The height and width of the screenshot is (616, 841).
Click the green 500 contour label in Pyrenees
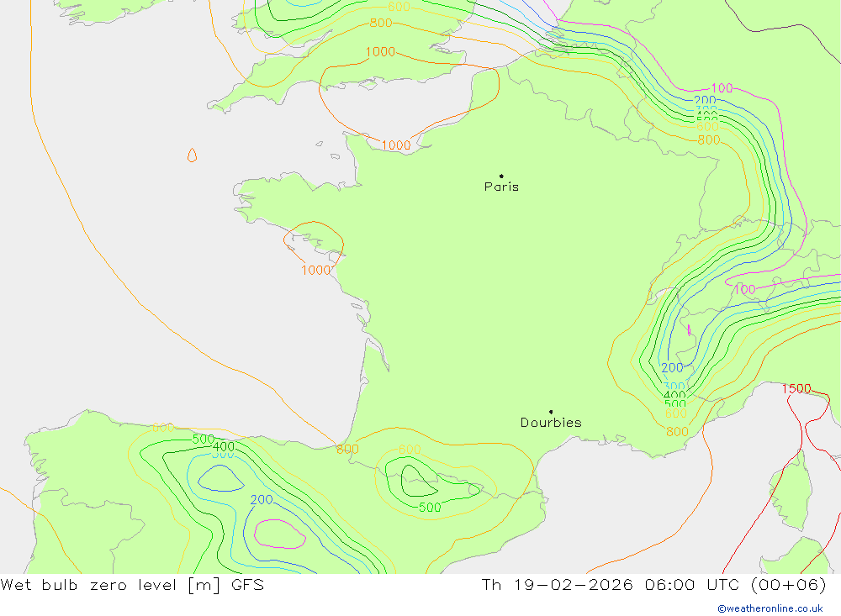click(x=430, y=508)
